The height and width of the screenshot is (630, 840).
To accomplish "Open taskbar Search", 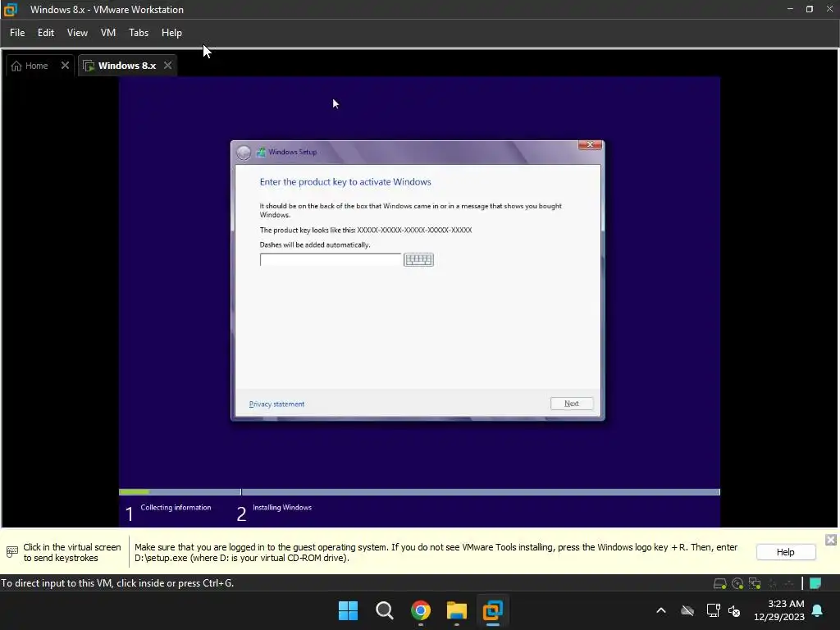I will (x=384, y=610).
